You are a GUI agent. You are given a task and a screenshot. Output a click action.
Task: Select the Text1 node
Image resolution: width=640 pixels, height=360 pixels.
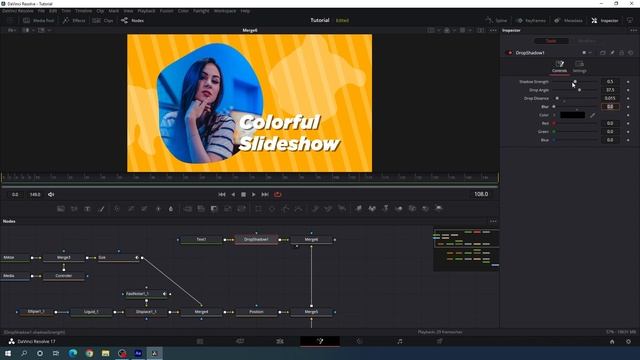[x=201, y=240]
